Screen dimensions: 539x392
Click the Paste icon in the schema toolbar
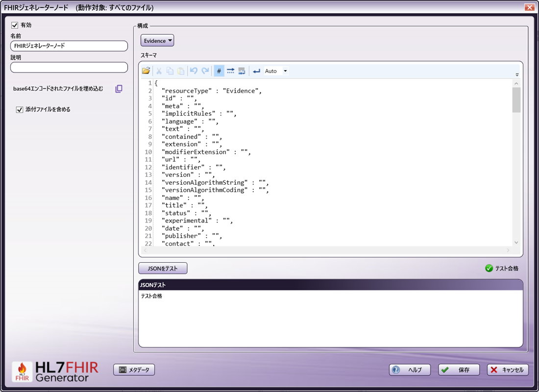(181, 71)
